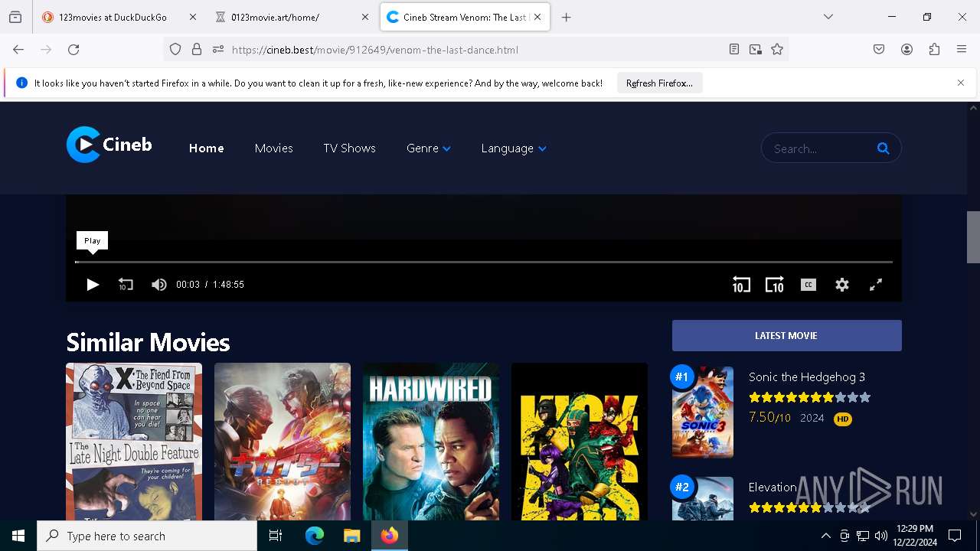Enter fullscreen mode in player
Viewport: 980px width, 551px height.
(876, 285)
